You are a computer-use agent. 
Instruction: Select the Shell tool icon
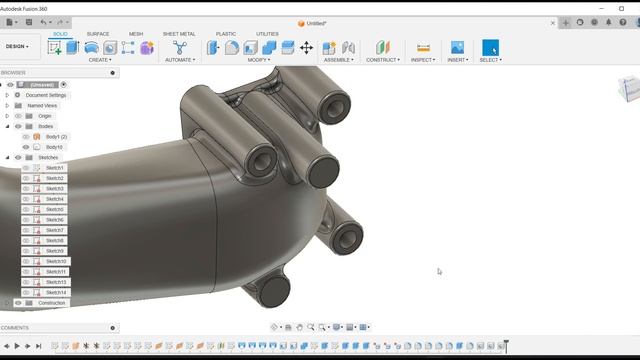(250, 48)
